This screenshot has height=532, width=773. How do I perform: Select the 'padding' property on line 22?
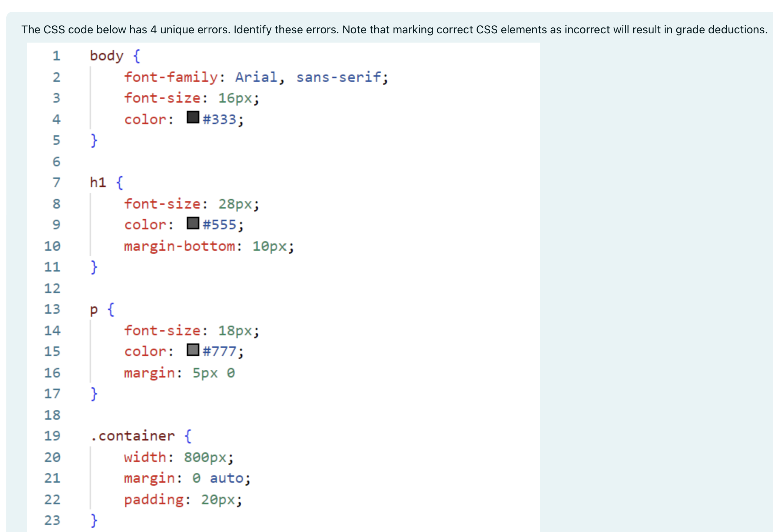coord(154,500)
